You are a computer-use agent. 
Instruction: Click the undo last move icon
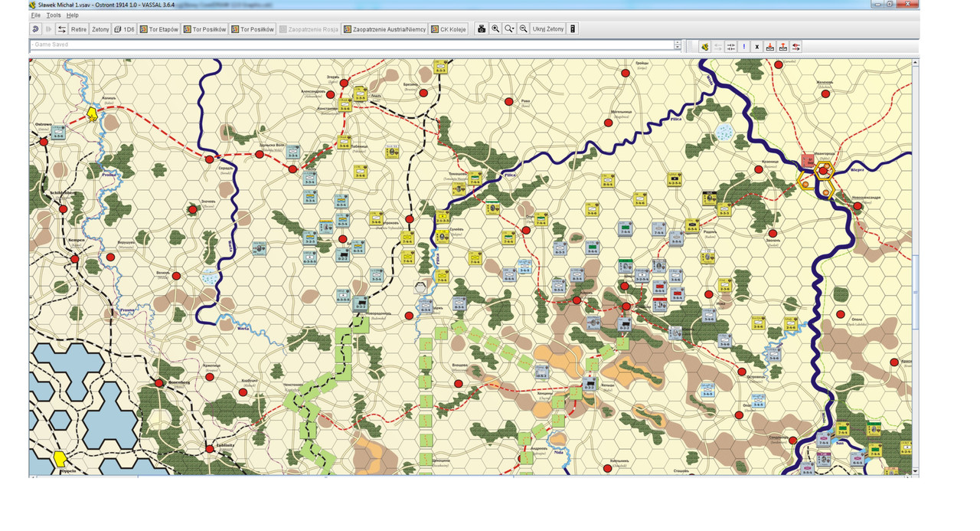click(x=35, y=29)
